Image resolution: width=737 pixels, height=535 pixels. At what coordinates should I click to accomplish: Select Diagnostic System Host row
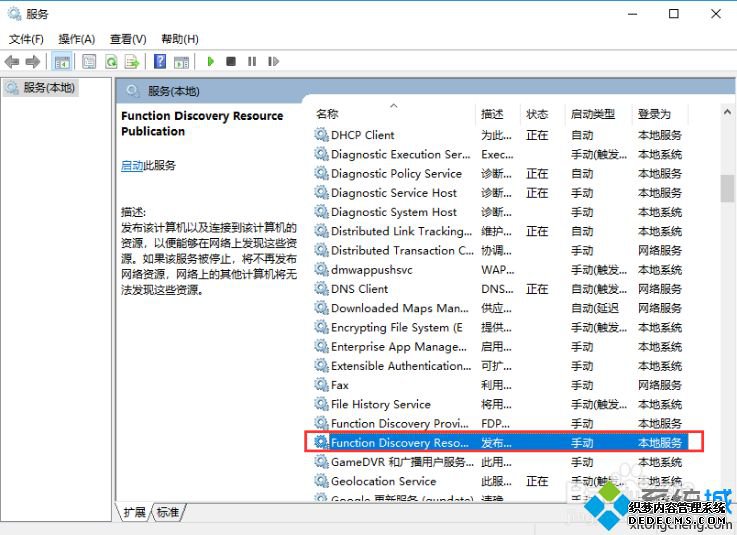click(500, 212)
